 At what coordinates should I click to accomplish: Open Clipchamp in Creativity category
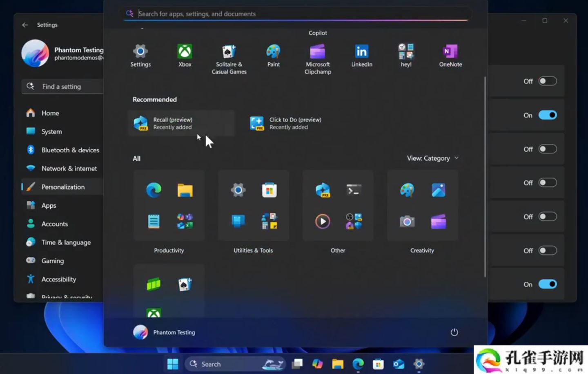(439, 221)
